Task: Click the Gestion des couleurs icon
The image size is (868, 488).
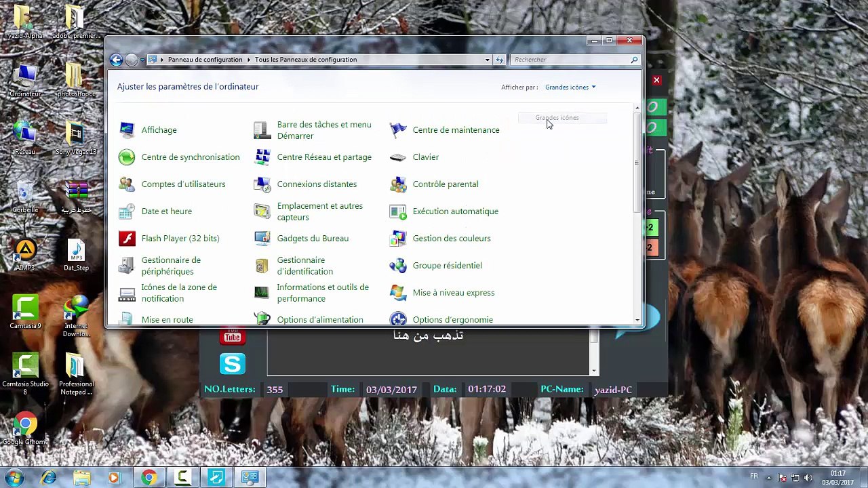Action: coord(398,239)
